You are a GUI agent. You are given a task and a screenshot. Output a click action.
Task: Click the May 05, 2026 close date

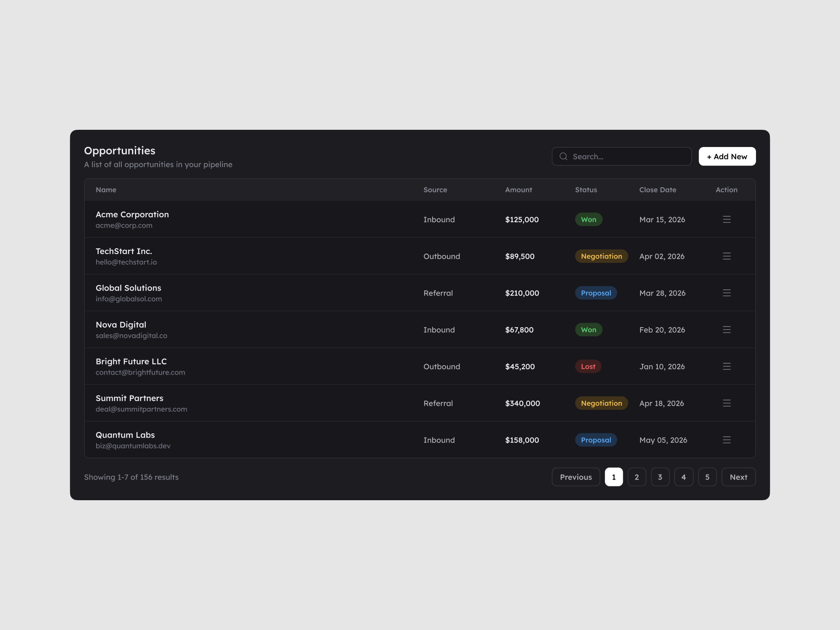point(663,440)
